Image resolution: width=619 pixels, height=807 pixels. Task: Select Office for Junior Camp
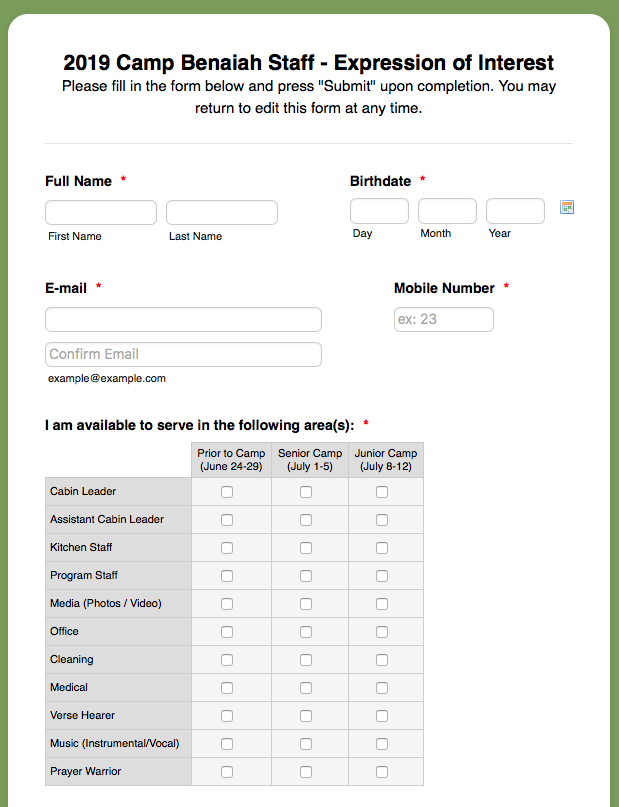click(x=382, y=632)
